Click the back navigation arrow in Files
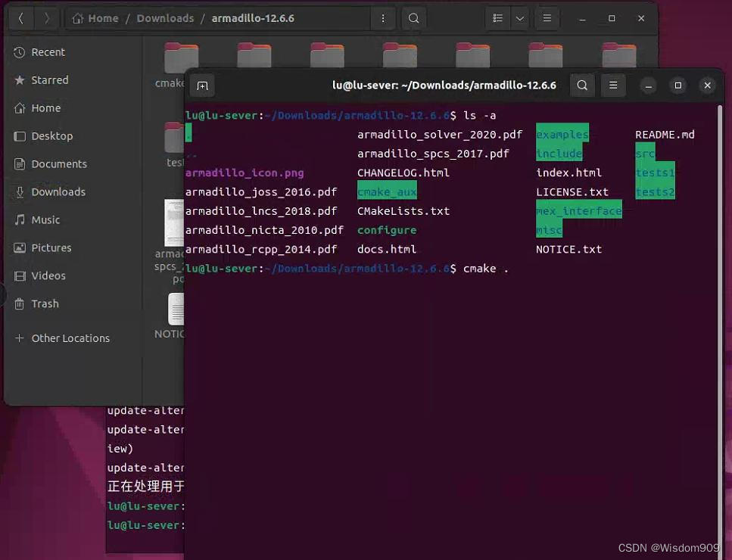732x560 pixels. point(21,17)
